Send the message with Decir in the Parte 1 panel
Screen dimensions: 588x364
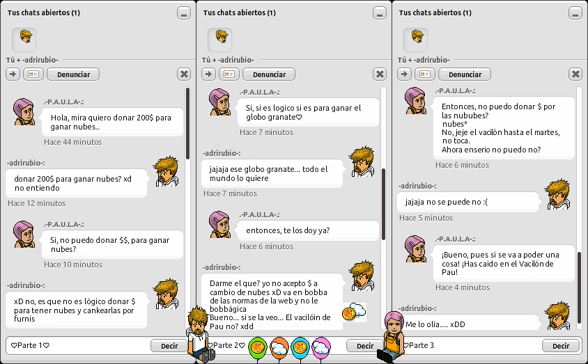pyautogui.click(x=169, y=346)
